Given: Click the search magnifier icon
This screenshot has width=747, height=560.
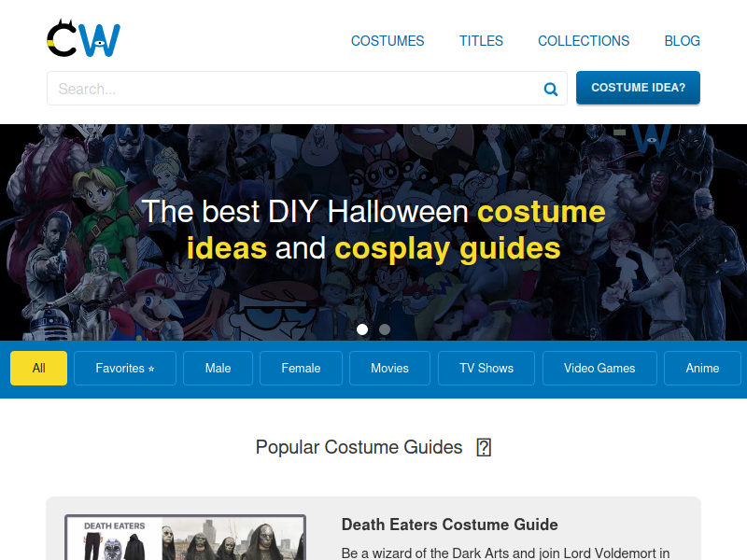Looking at the screenshot, I should [x=551, y=89].
